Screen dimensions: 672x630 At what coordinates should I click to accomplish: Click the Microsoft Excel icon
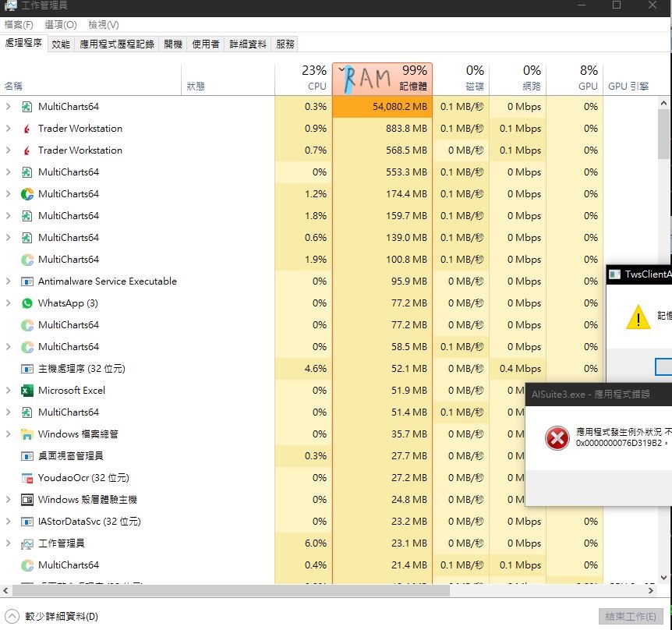[x=27, y=391]
